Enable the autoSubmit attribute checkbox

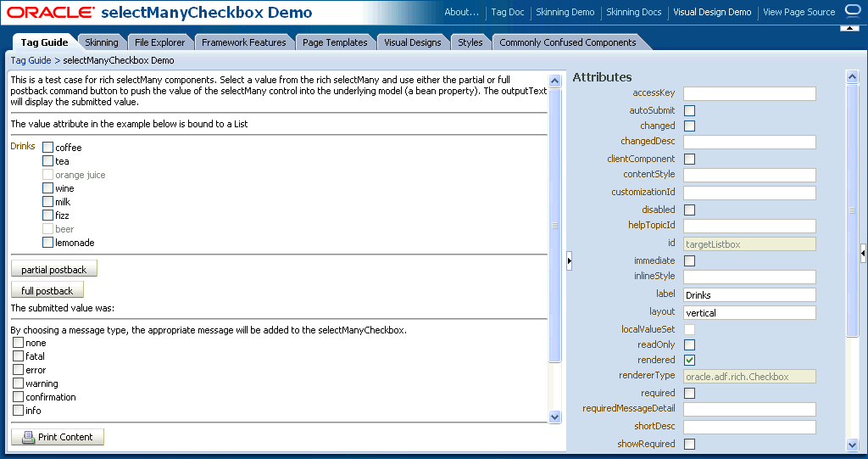pos(690,111)
